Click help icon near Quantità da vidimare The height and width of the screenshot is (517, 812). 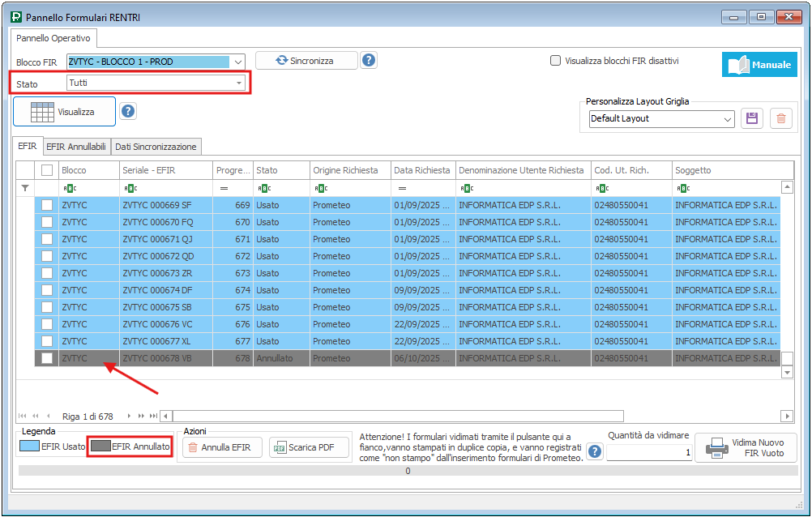(595, 451)
